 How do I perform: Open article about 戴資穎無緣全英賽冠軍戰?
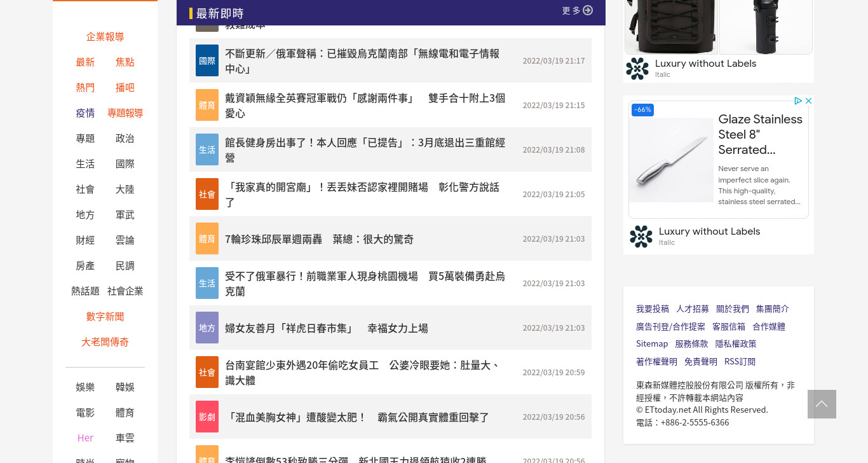(365, 106)
